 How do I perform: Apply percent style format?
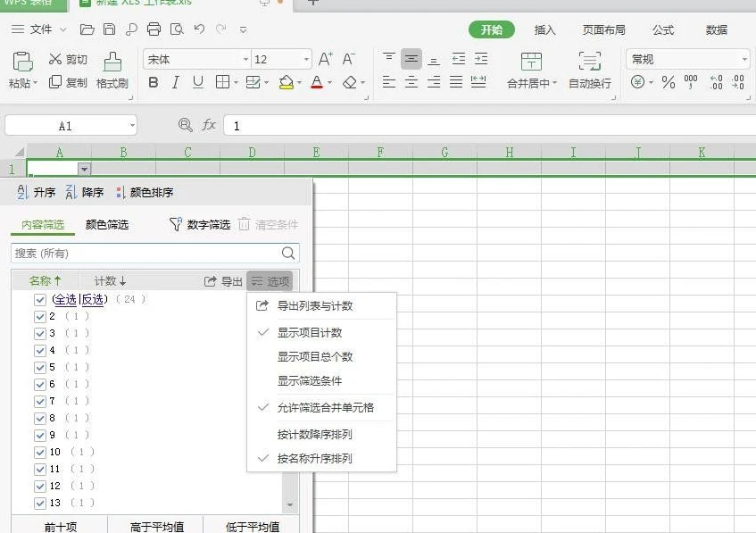669,82
